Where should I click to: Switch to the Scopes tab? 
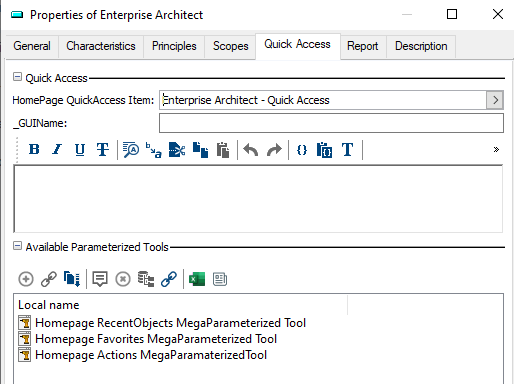pos(231,46)
